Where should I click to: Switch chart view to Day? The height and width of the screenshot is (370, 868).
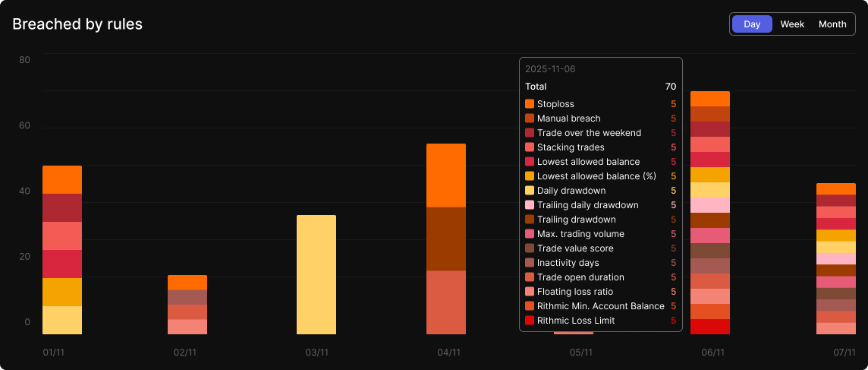[x=752, y=24]
